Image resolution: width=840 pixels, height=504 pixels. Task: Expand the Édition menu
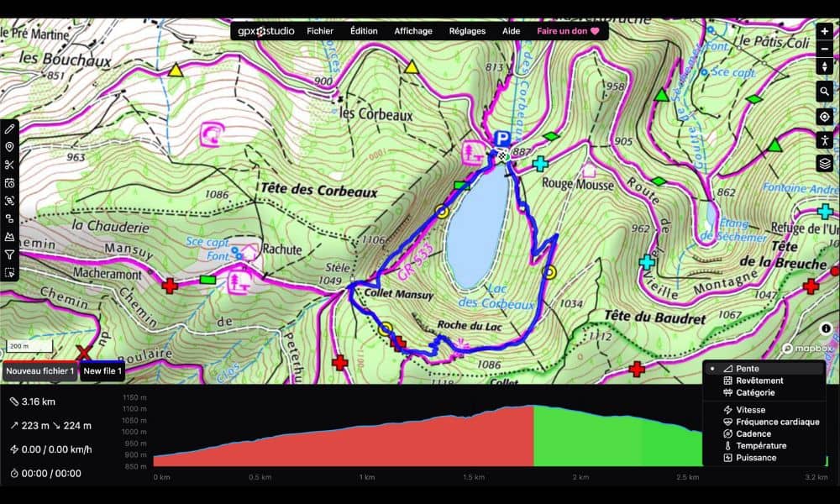(364, 31)
